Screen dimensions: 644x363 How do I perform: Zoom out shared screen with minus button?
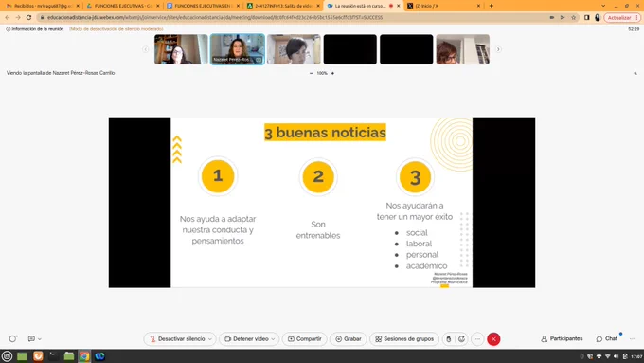coord(311,73)
